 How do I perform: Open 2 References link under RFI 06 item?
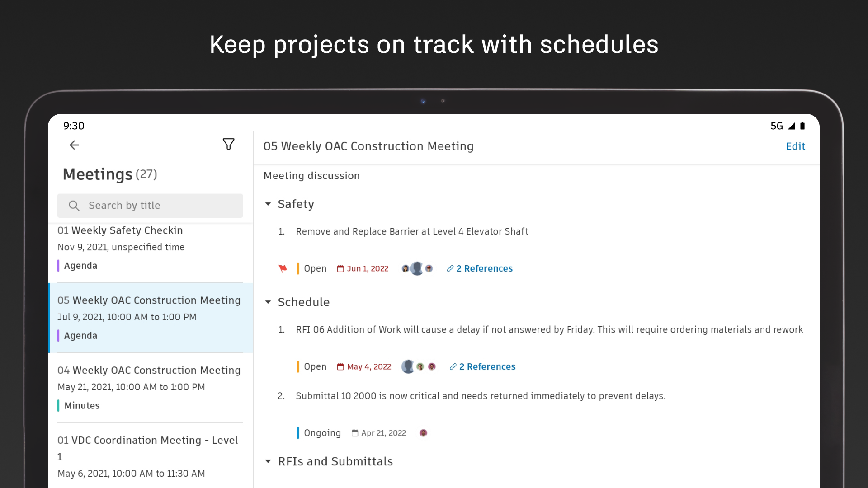tap(486, 367)
